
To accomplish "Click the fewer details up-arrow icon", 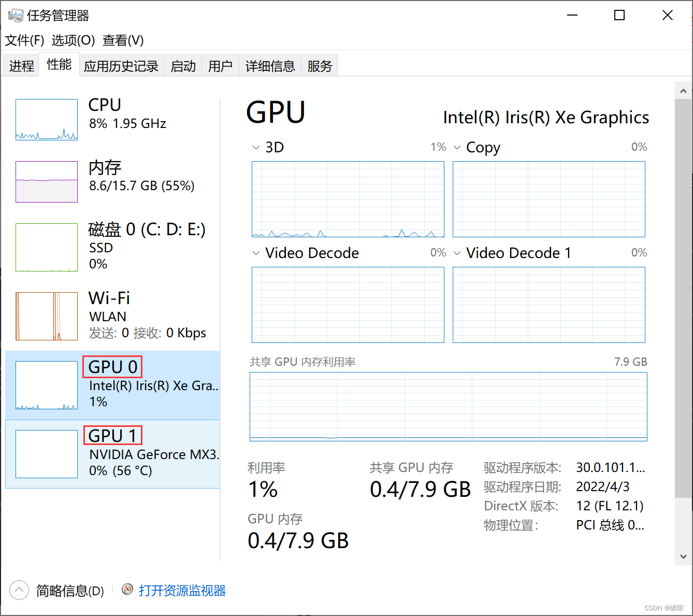I will 19,590.
